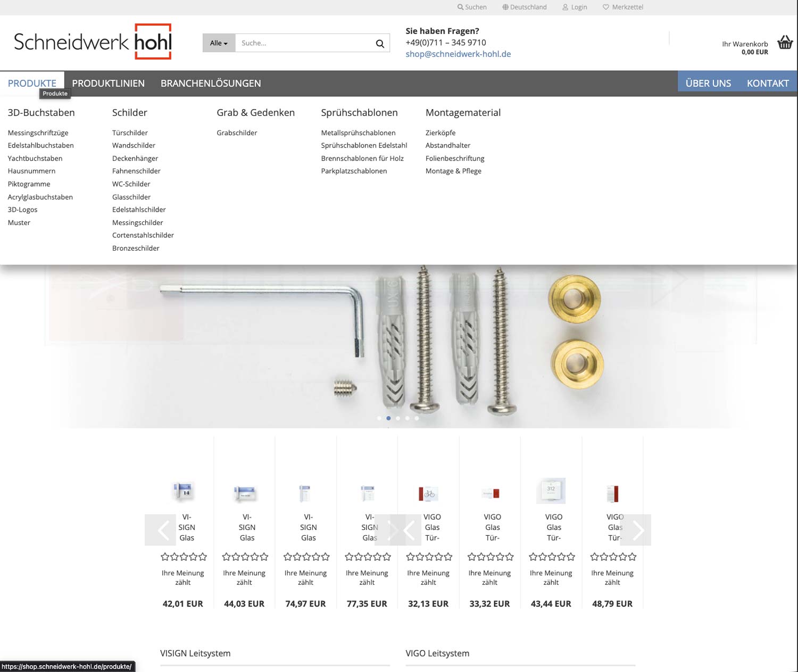
Task: Select Yachtbuchstaben submenu entry
Action: coord(35,158)
